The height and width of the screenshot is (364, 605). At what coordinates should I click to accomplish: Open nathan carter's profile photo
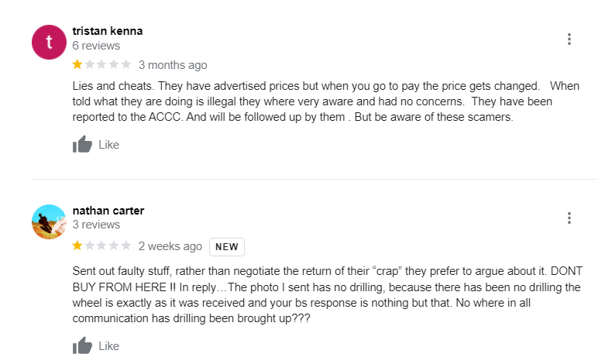coord(49,221)
